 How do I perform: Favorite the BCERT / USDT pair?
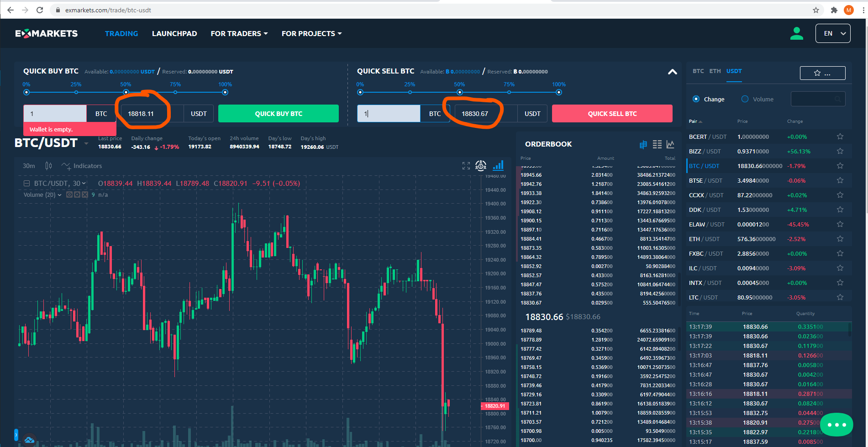(840, 137)
